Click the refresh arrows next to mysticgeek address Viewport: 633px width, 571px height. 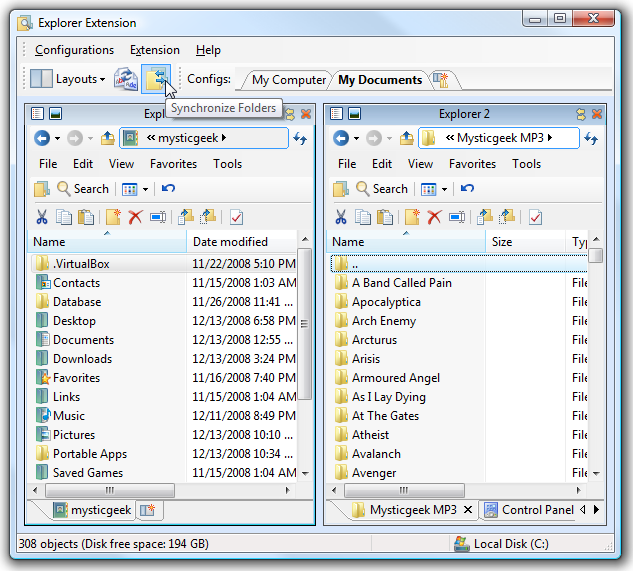299,138
